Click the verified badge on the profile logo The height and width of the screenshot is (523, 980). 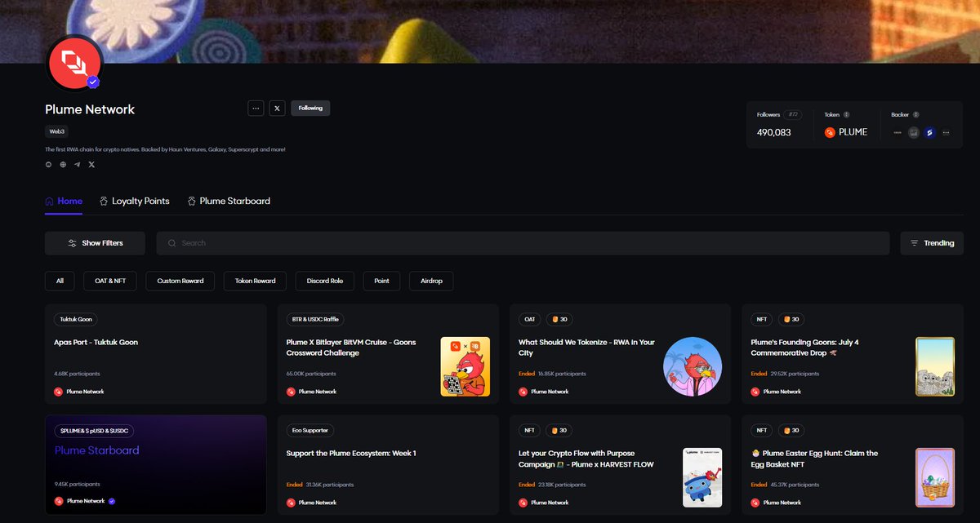93,82
